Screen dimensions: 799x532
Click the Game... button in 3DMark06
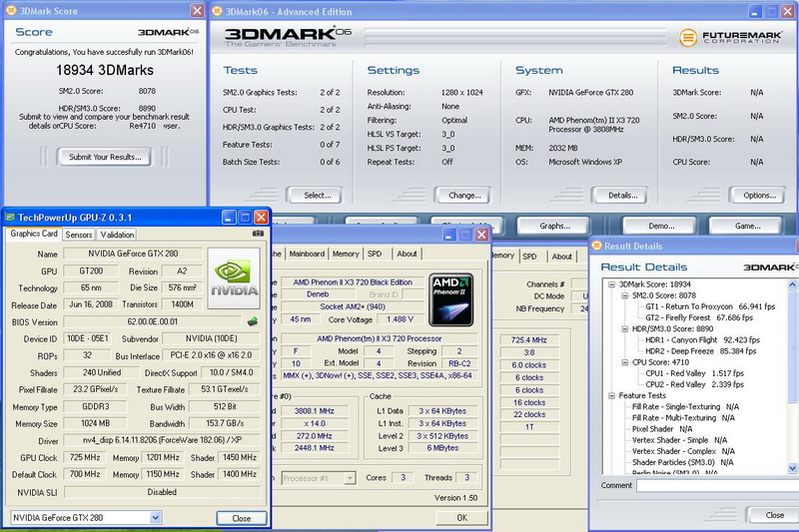(x=747, y=226)
